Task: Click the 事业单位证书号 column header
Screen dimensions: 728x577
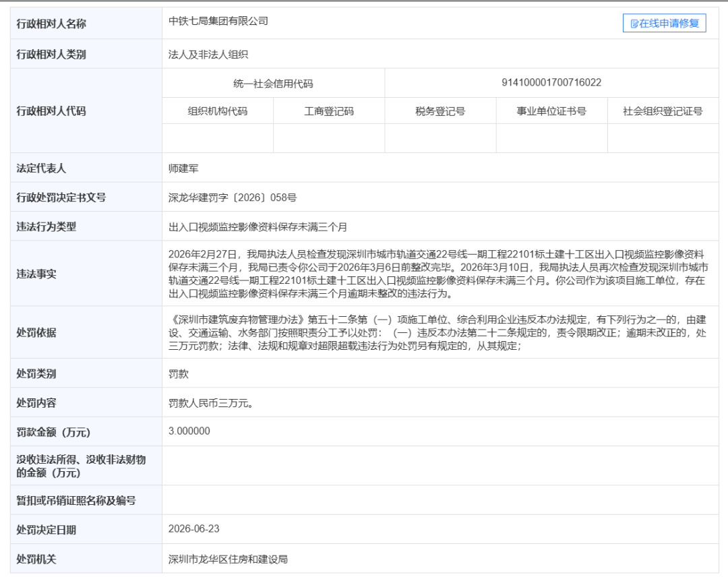Action: pyautogui.click(x=551, y=111)
